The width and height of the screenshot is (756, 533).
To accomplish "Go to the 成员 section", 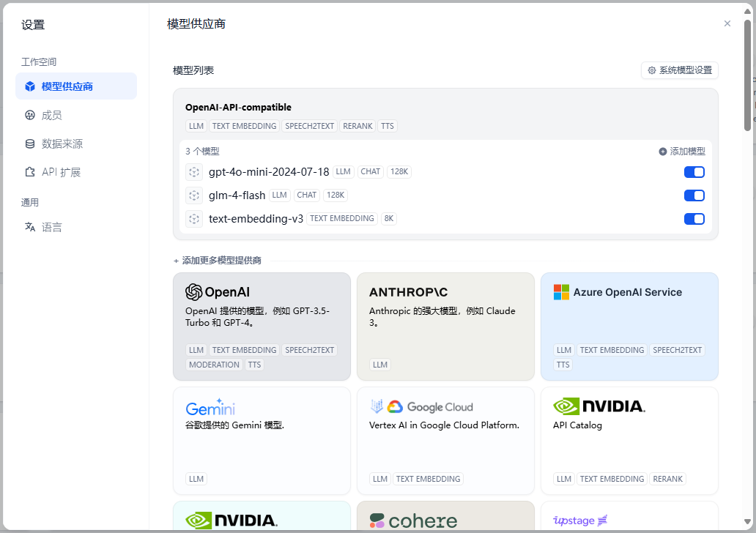I will [76, 115].
